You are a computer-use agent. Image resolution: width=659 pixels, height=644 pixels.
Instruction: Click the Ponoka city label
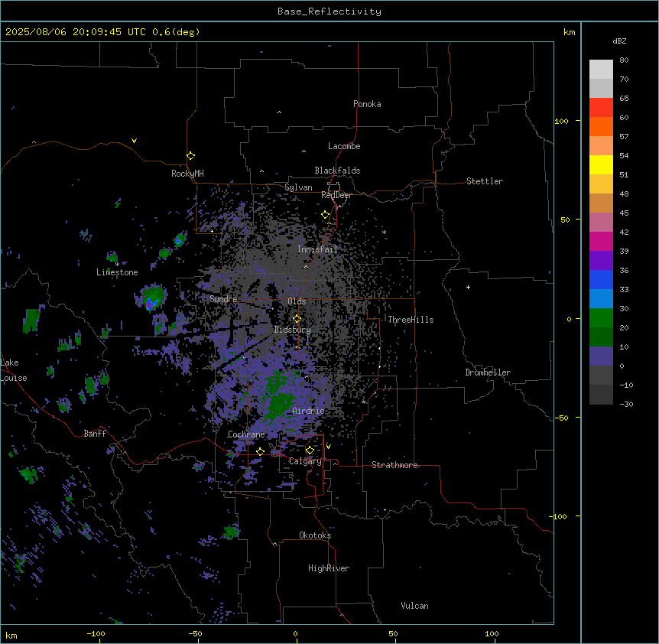367,104
